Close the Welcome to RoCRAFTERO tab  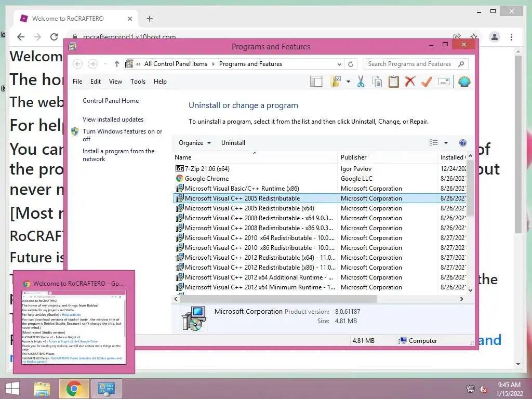click(x=129, y=19)
